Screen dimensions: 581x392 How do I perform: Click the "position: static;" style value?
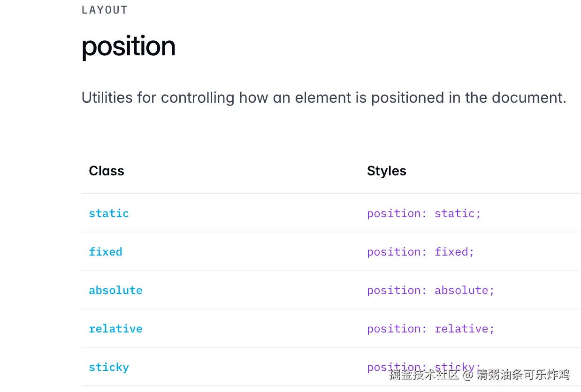(x=424, y=213)
